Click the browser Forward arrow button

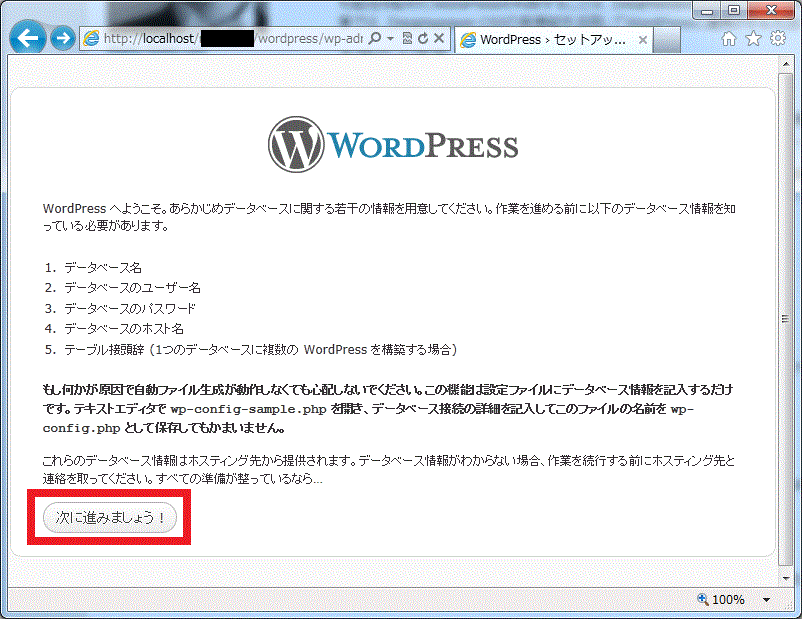[62, 38]
